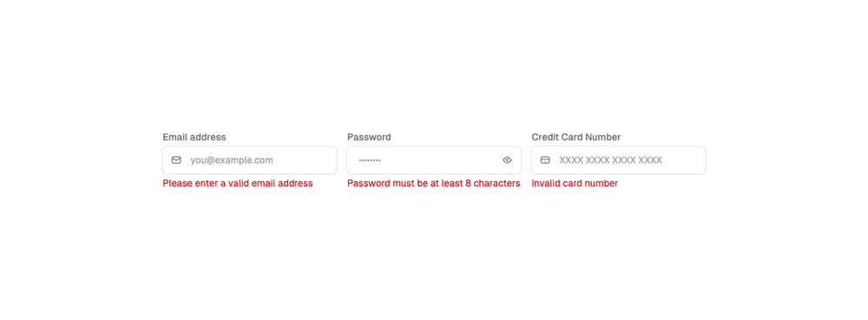The image size is (868, 320).
Task: Focus the Email address input field
Action: coord(250,160)
